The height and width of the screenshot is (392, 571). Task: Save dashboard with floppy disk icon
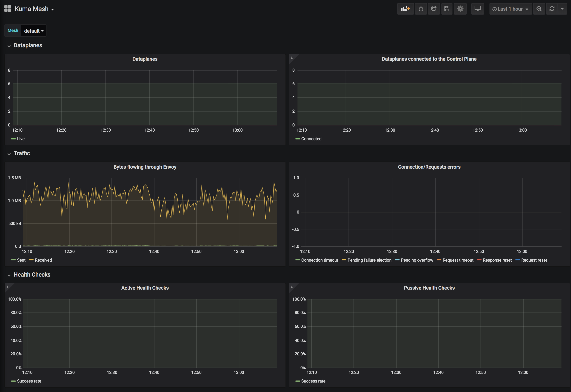coord(447,9)
